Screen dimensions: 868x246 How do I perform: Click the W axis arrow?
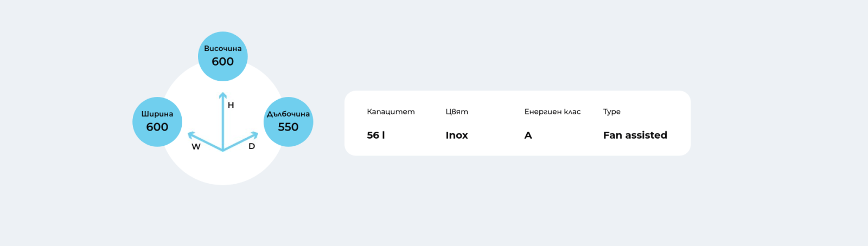point(205,141)
